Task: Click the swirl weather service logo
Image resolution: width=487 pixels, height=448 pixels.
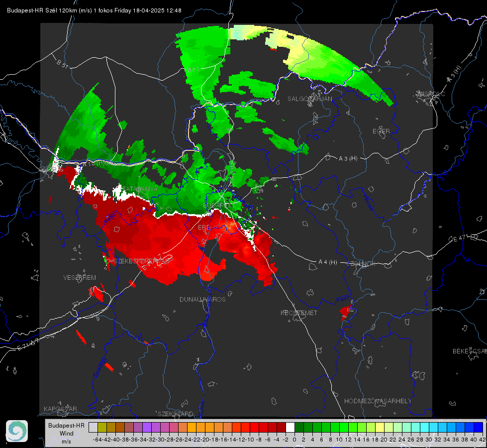Action: click(17, 431)
